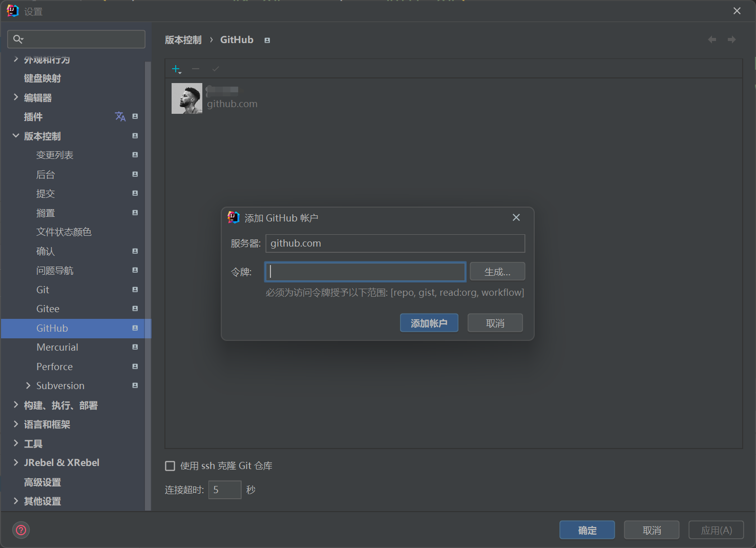Close the 添加 GitHub 帐户 dialog
The image size is (756, 548).
516,217
